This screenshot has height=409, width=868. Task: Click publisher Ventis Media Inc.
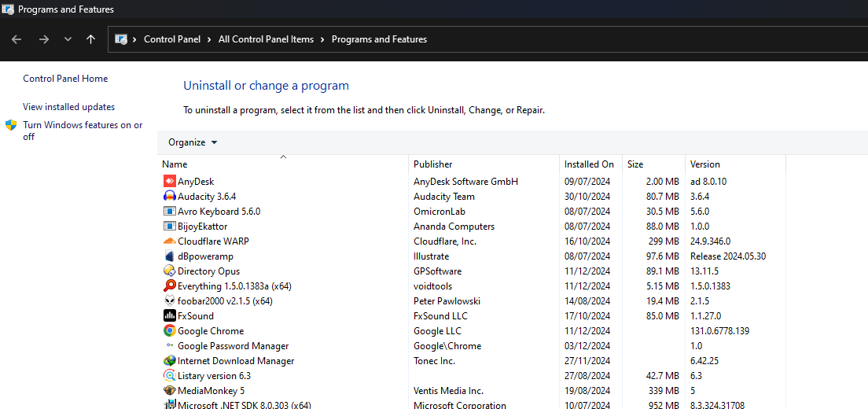coord(448,391)
